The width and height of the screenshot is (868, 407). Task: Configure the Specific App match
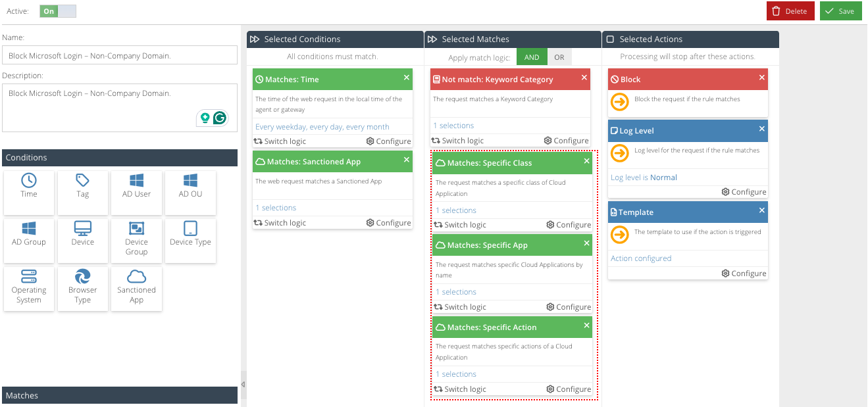click(x=569, y=307)
